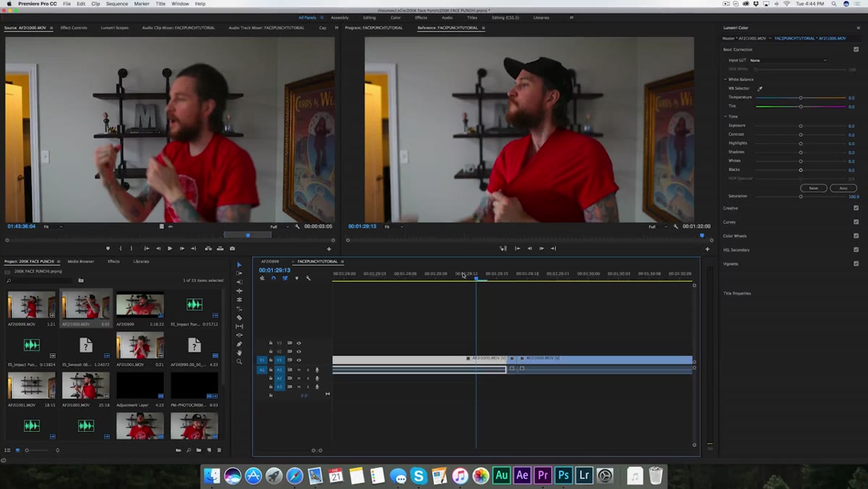This screenshot has height=489, width=868.
Task: Open timeline display settings wrench
Action: coord(308,278)
